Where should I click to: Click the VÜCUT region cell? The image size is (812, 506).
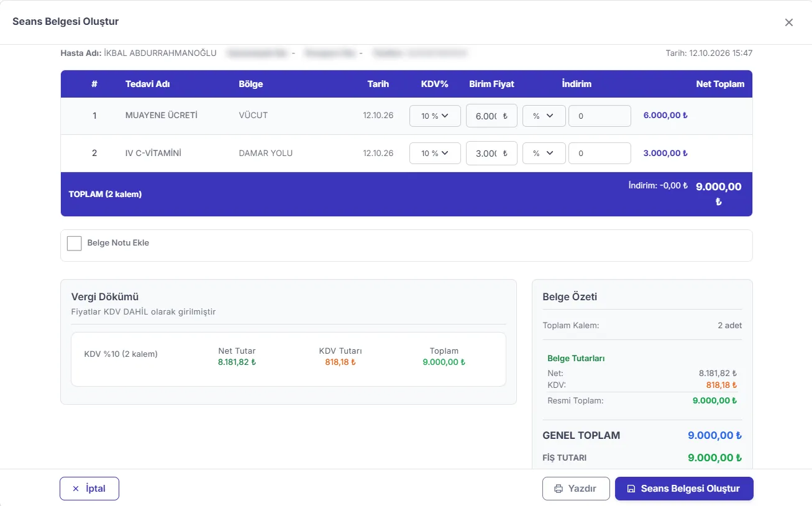click(253, 116)
